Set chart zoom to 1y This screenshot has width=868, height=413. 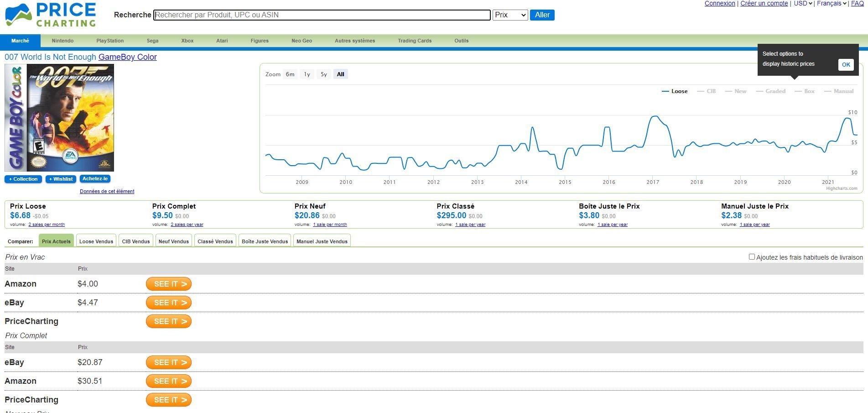tap(307, 74)
